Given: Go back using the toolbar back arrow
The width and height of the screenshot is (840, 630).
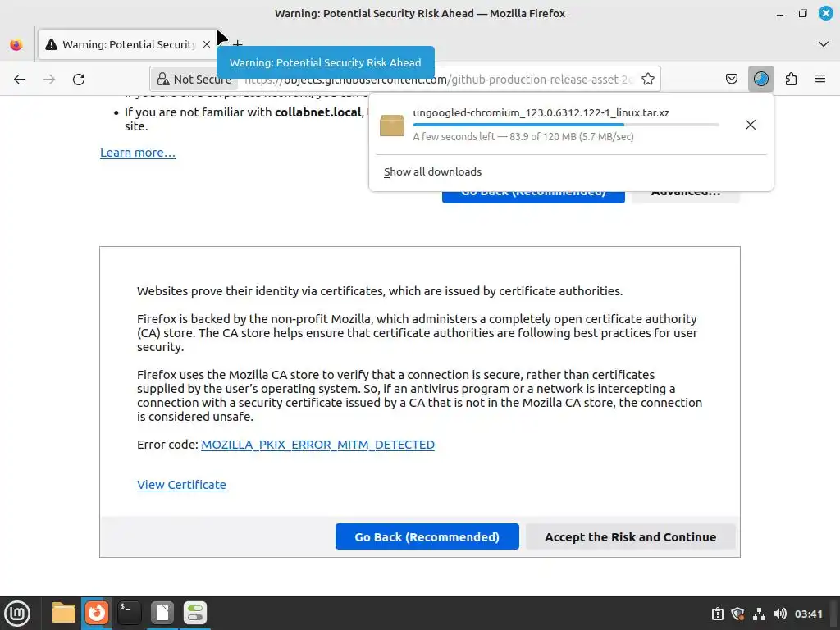Looking at the screenshot, I should [x=20, y=80].
